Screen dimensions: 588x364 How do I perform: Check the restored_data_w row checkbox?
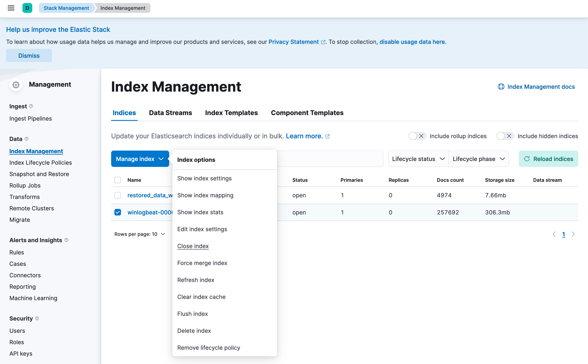[118, 195]
